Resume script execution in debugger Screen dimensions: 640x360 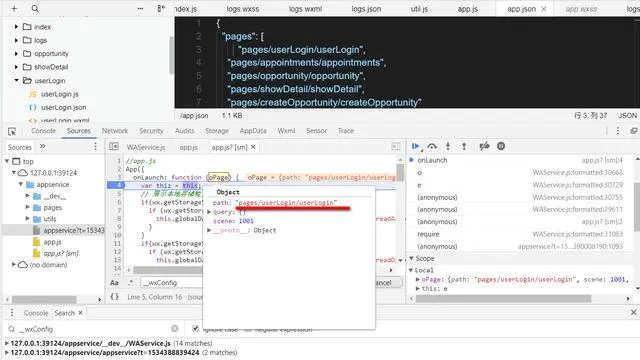point(416,146)
